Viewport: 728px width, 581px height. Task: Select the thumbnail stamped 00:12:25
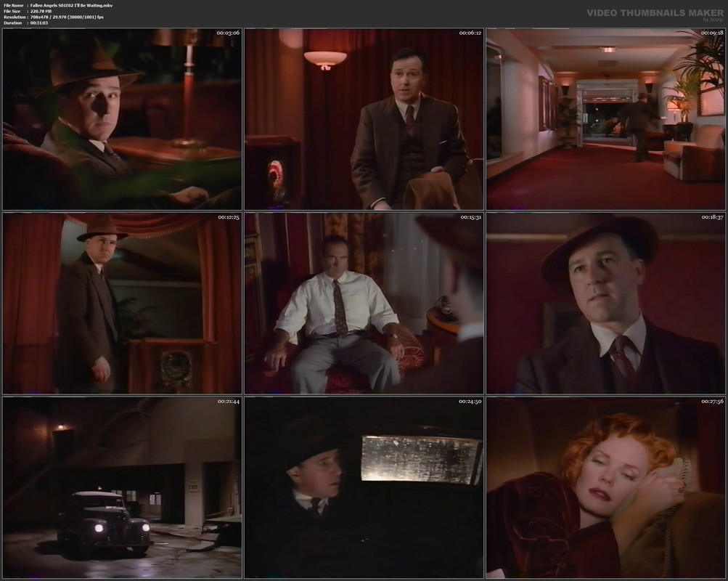(x=122, y=304)
